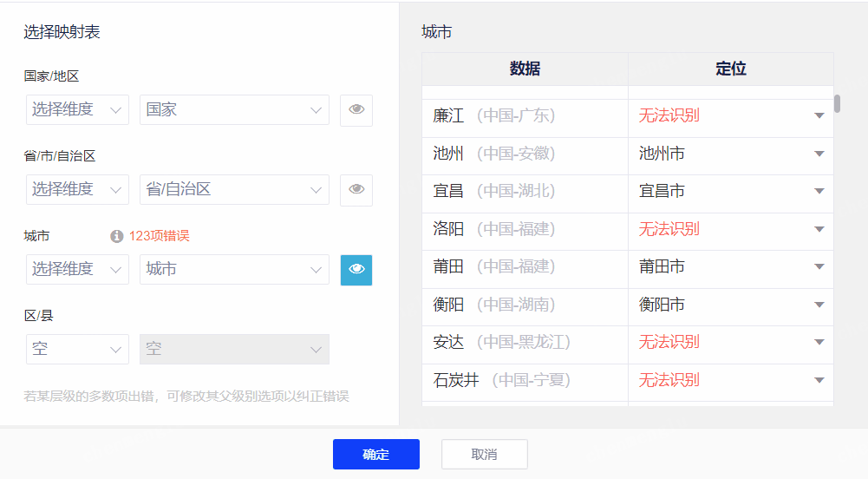Toggle the eye preview for 省/市/自治区
This screenshot has height=479, width=868.
tap(356, 190)
